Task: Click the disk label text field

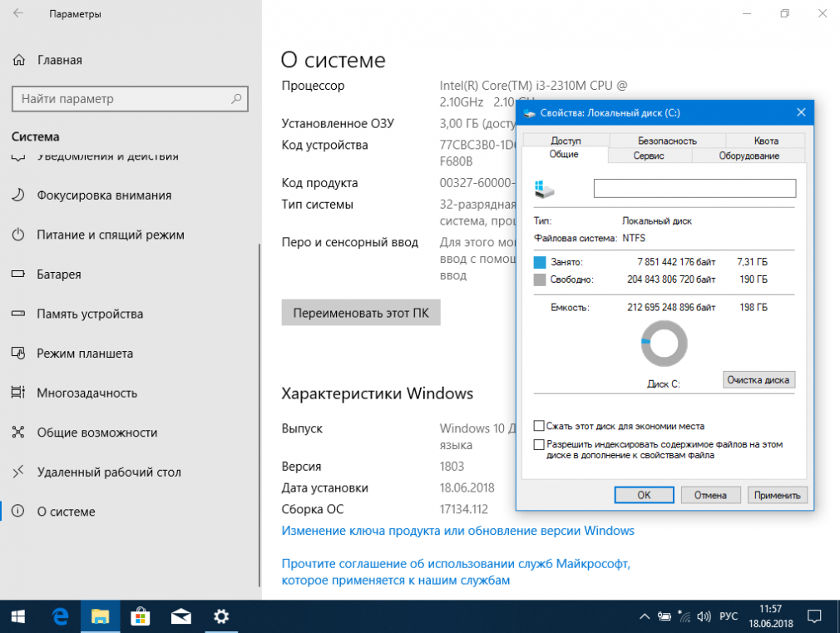Action: (694, 188)
